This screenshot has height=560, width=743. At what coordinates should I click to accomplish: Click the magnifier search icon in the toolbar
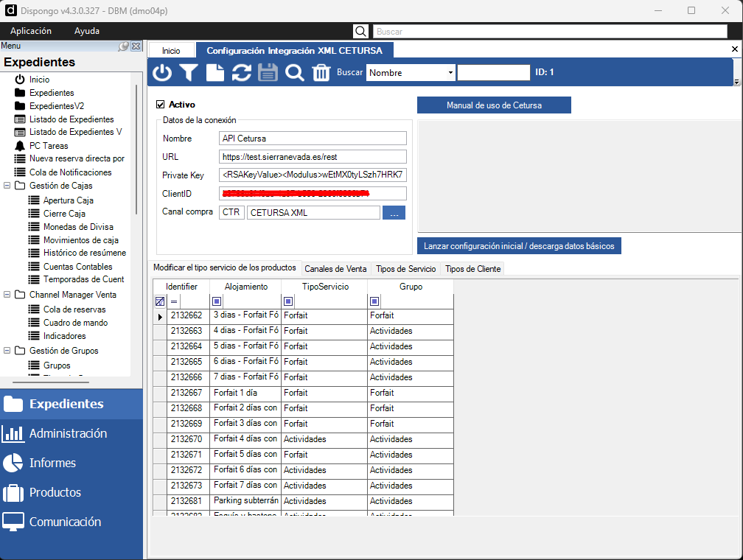pos(294,72)
